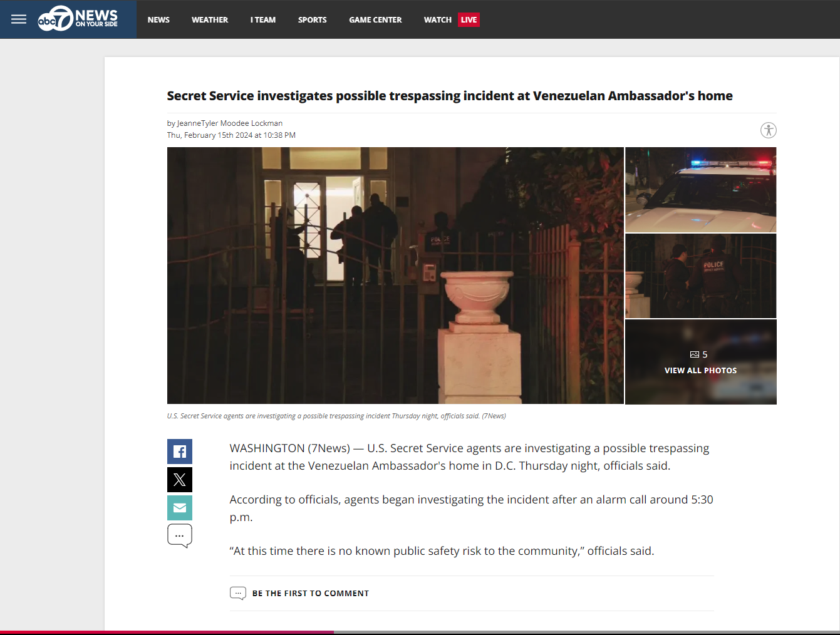Click paragraph about alarm call around 5:30
Screen dimensions: 840x635
point(472,509)
